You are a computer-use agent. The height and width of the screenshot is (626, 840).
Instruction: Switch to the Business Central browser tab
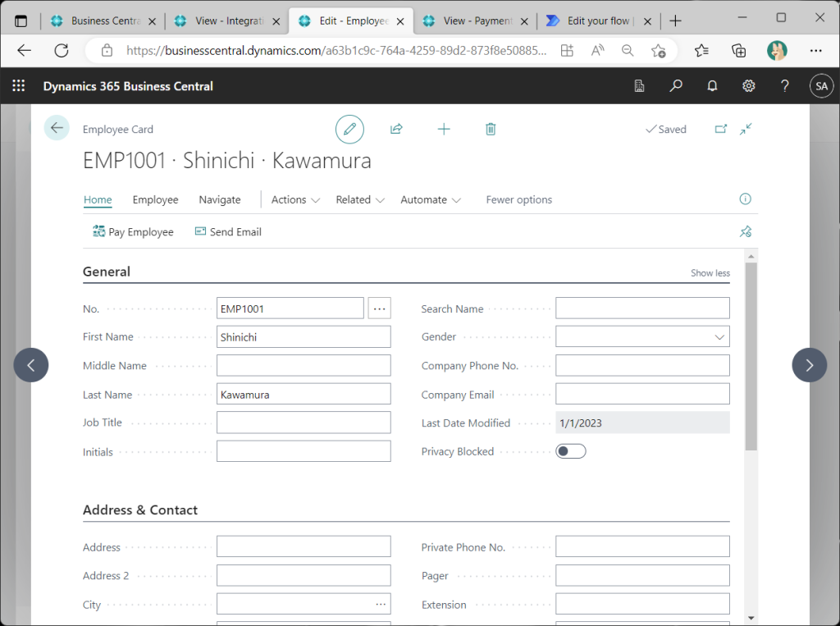103,21
